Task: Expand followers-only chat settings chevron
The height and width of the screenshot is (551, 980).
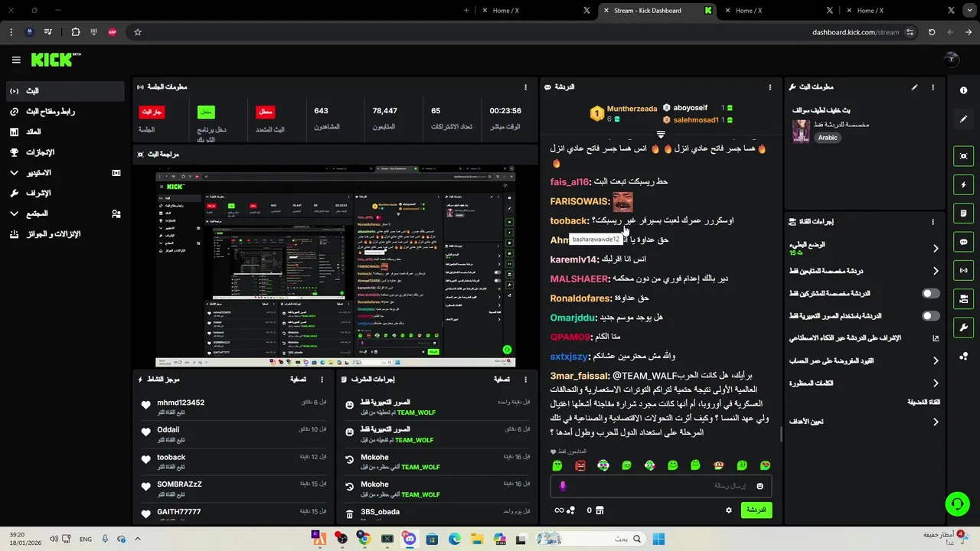Action: click(x=936, y=271)
